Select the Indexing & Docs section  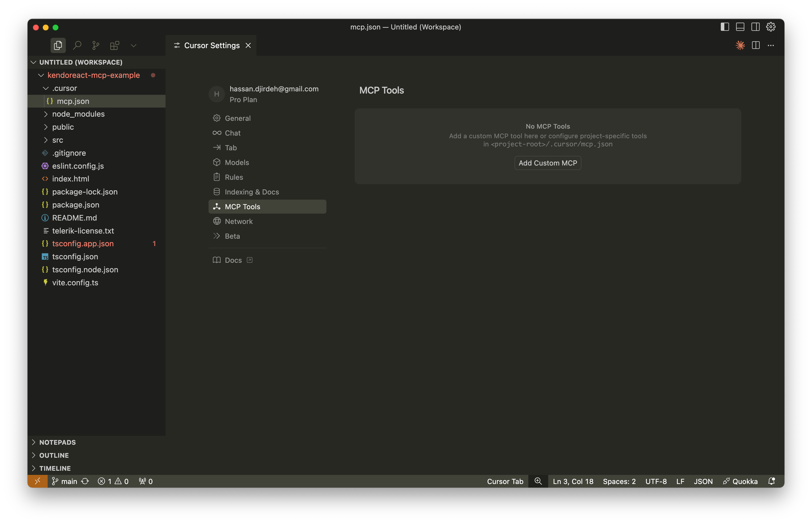pos(252,192)
